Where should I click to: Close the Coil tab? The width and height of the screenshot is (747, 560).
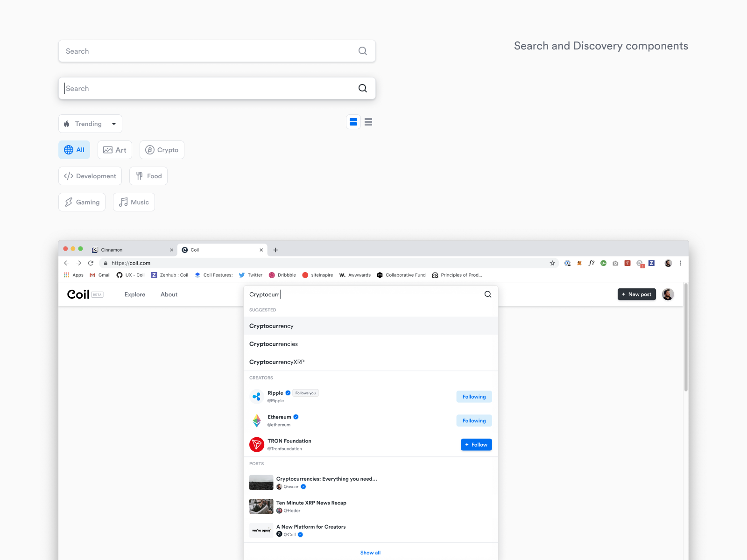[261, 250]
